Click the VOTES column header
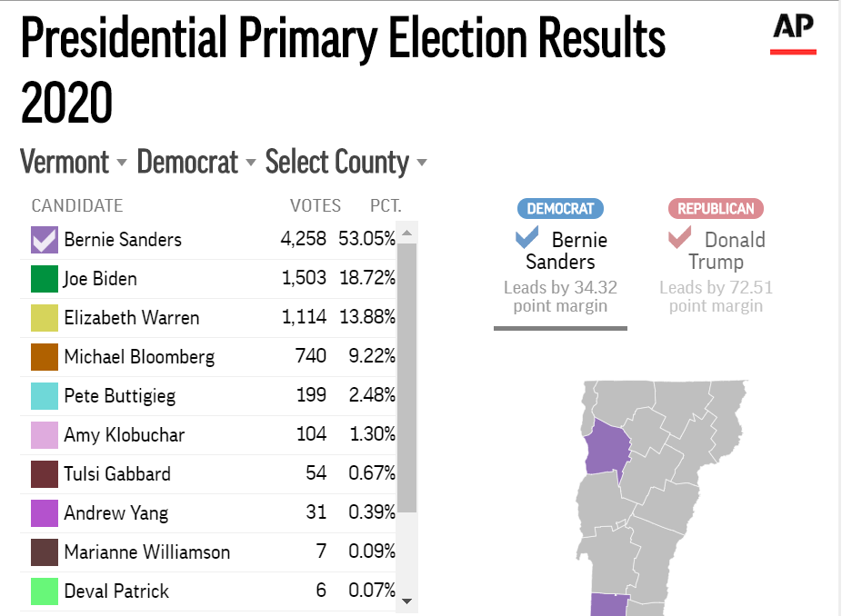The image size is (842, 616). click(316, 205)
